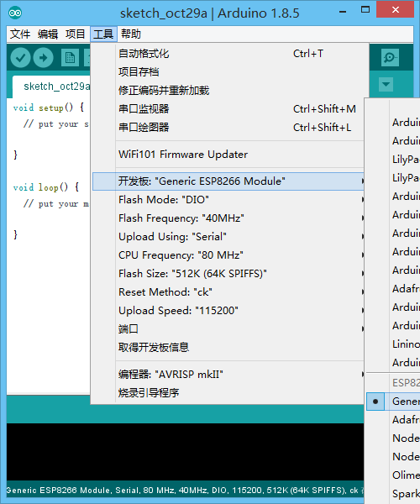Select the checked Generic board radio entry
This screenshot has width=420, height=504.
(393, 402)
